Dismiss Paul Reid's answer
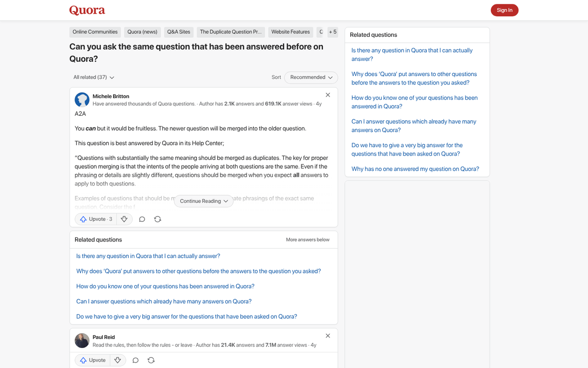This screenshot has width=588, height=368. [327, 336]
